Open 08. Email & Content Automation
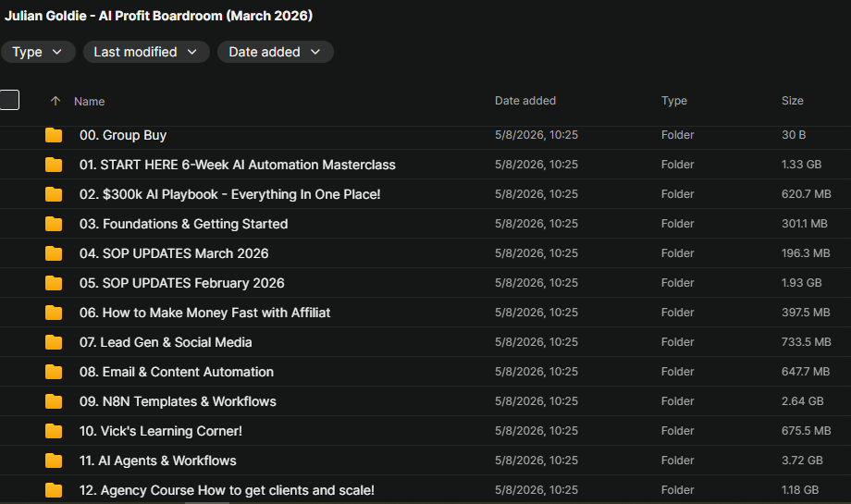The width and height of the screenshot is (851, 504). click(177, 372)
